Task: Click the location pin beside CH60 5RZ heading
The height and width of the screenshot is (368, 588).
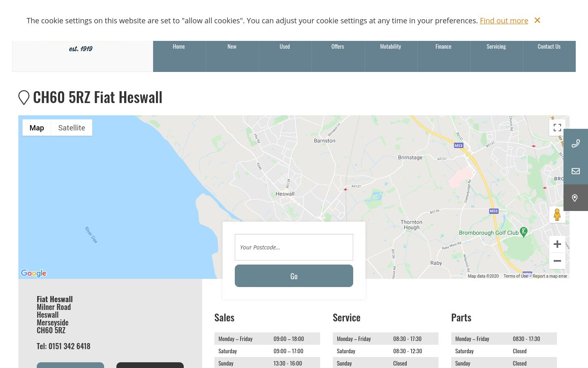Action: tap(24, 97)
